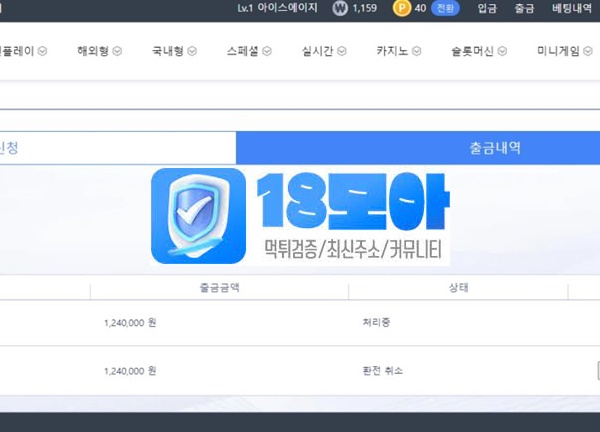Open the 출금 withdrawal link in top bar
Viewport: 600px width, 432px height.
pos(524,8)
